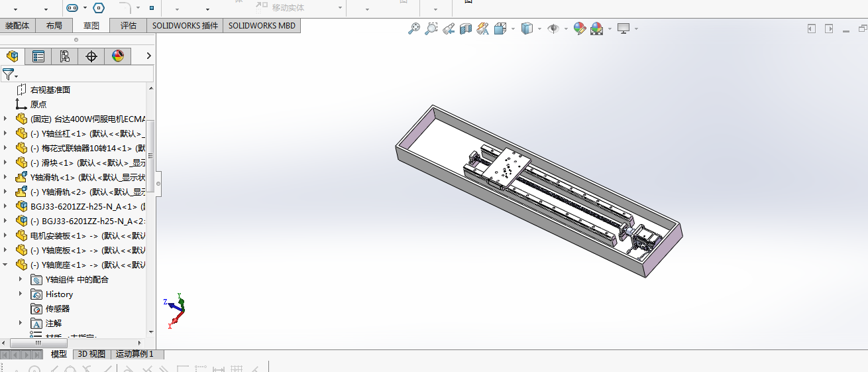868x372 pixels.
Task: Click the Section View icon
Action: click(466, 29)
